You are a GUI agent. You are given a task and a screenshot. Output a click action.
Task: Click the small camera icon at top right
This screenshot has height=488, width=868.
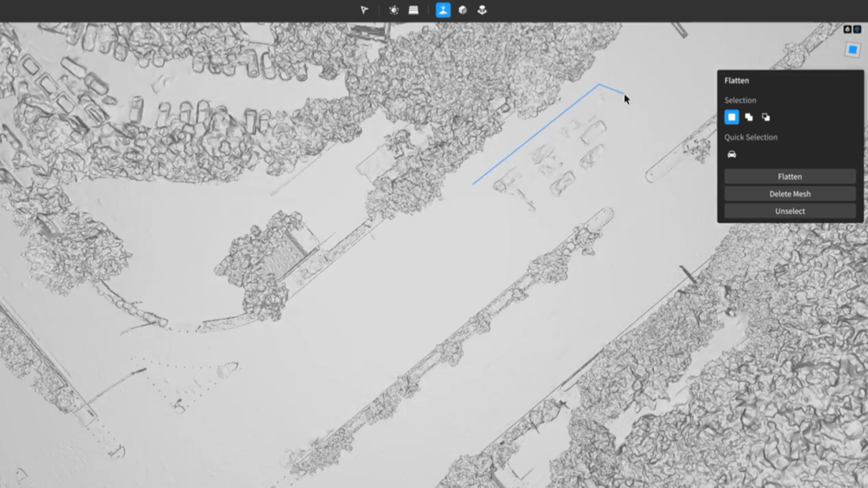click(848, 29)
